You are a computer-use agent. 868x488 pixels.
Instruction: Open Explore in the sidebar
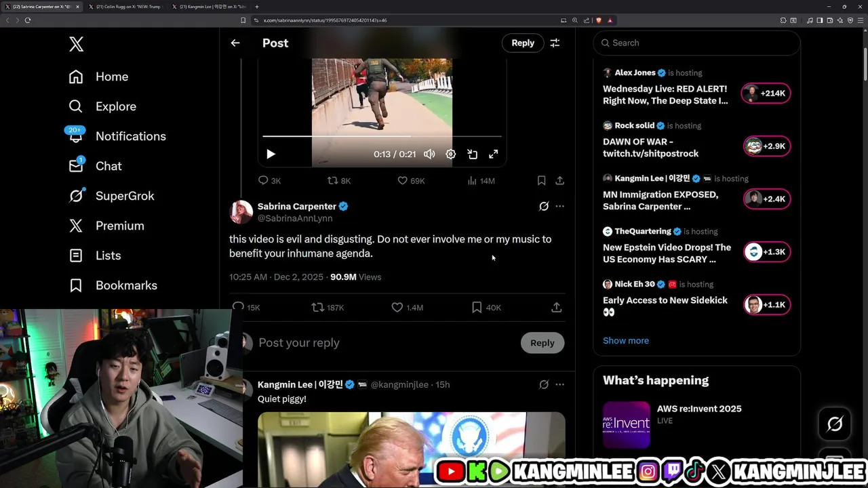click(x=102, y=106)
